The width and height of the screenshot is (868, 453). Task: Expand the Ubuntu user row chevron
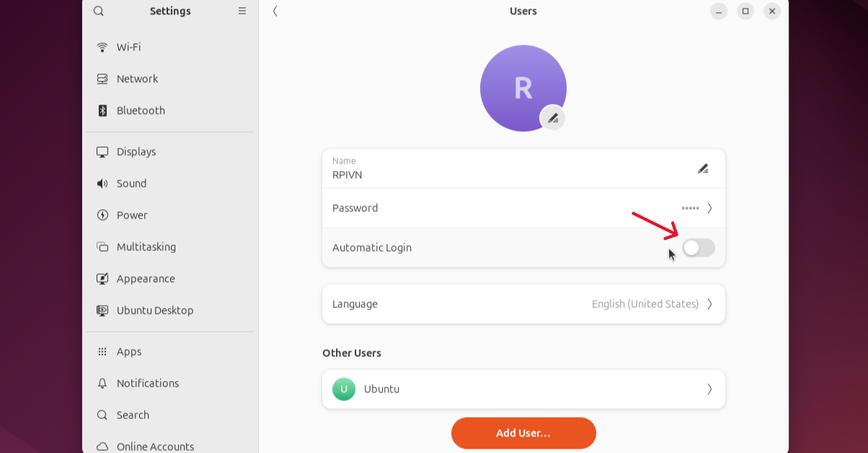point(709,389)
